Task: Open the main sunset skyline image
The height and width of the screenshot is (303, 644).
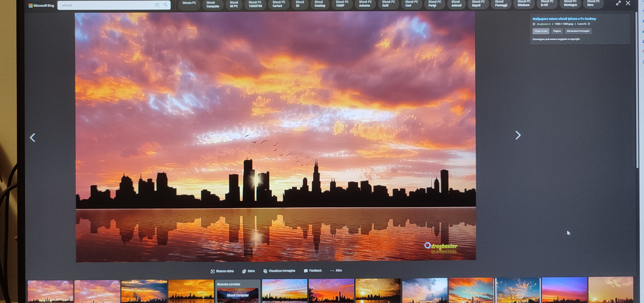Action: tap(275, 137)
